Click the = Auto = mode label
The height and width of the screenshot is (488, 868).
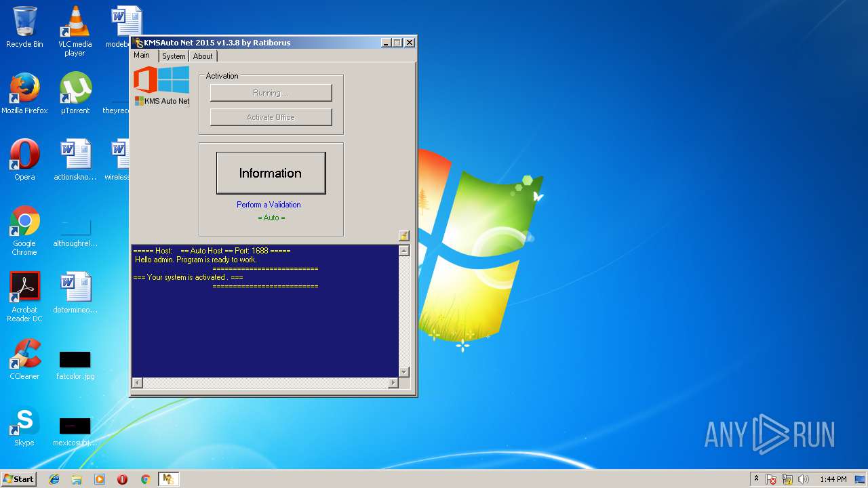(x=271, y=218)
